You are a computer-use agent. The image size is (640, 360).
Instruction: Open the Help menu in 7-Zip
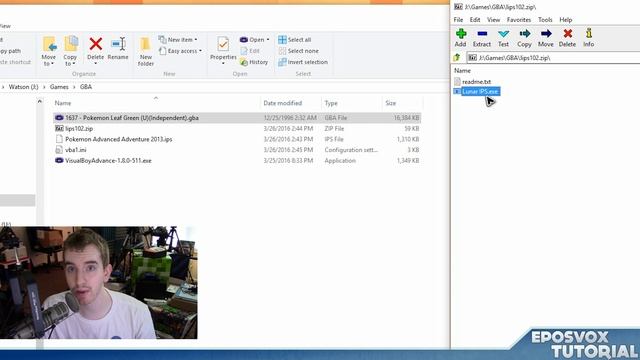[x=566, y=20]
